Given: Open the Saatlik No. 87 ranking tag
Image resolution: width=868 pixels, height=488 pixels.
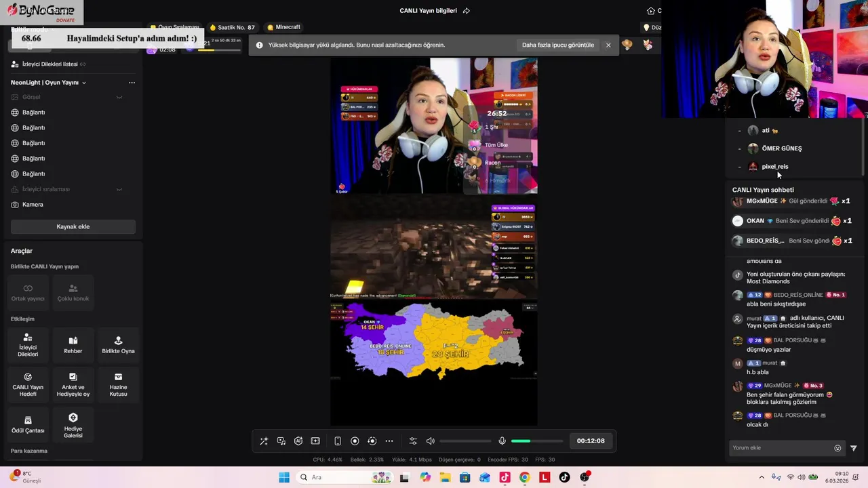Looking at the screenshot, I should (232, 28).
